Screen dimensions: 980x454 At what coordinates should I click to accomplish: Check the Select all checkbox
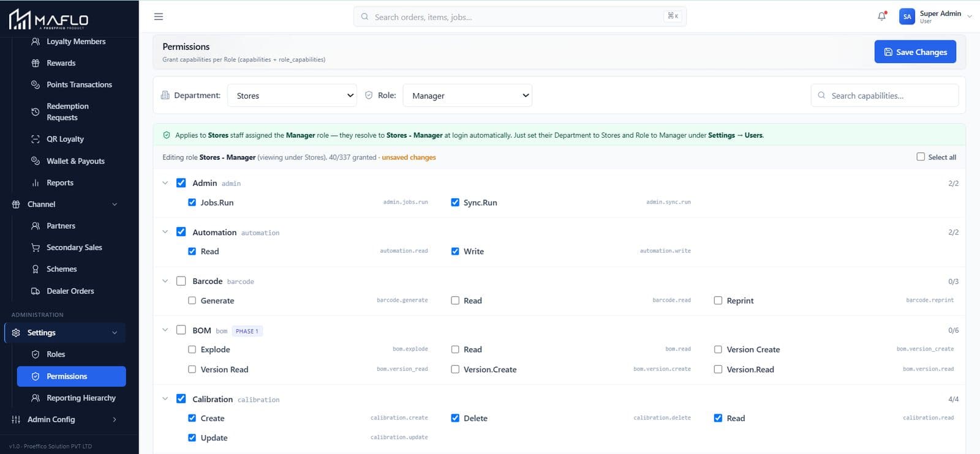921,157
